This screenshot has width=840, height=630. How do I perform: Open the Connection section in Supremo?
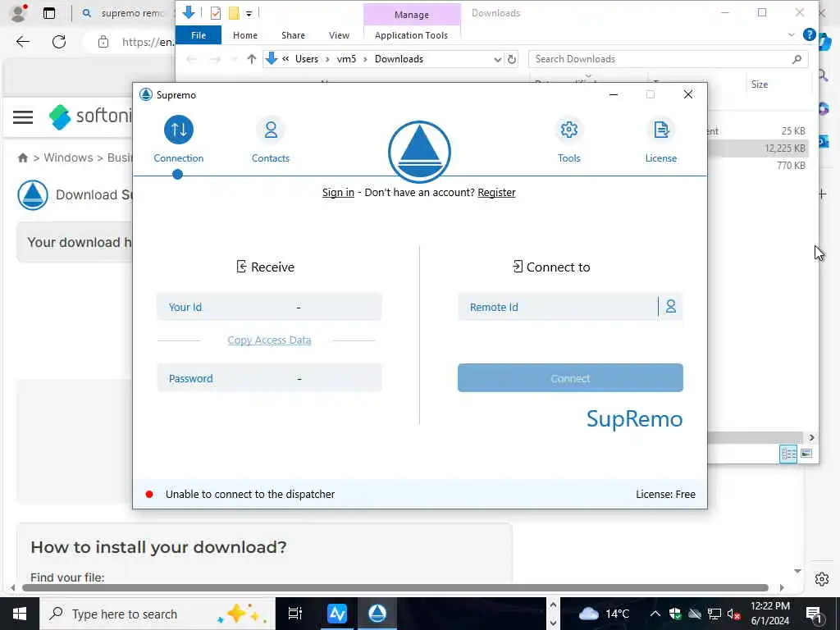click(178, 139)
